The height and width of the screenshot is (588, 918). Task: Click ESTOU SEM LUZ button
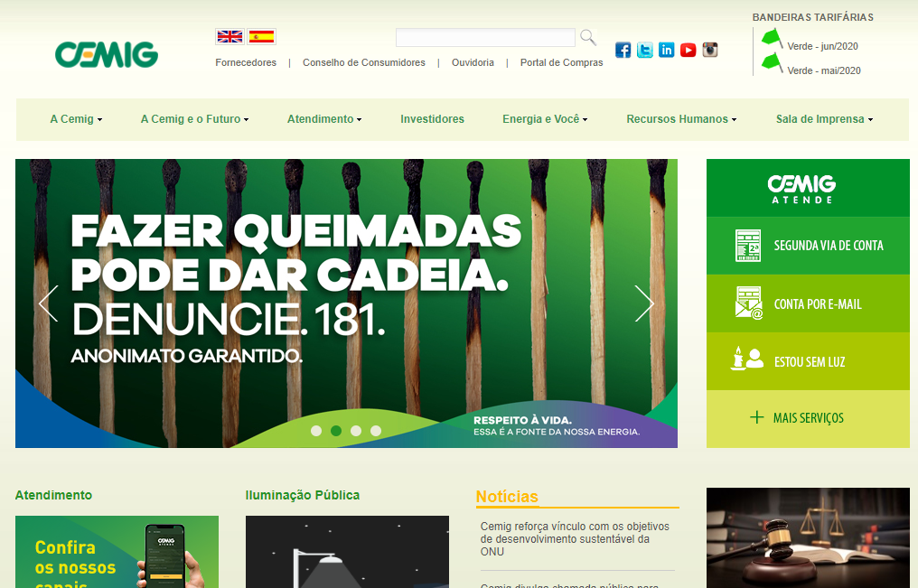[808, 361]
